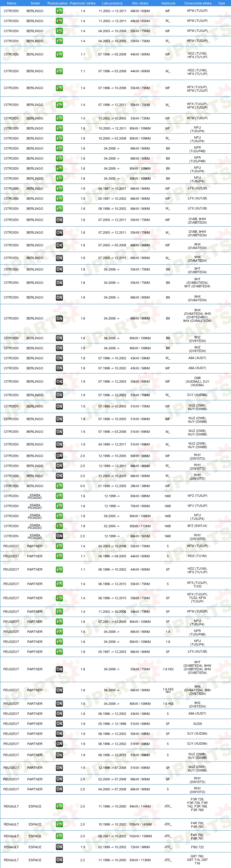Image resolution: width=231 pixels, height=868 pixels.
Task: Click the 53kW / 72KM engine power cell
Action: [140, 119]
